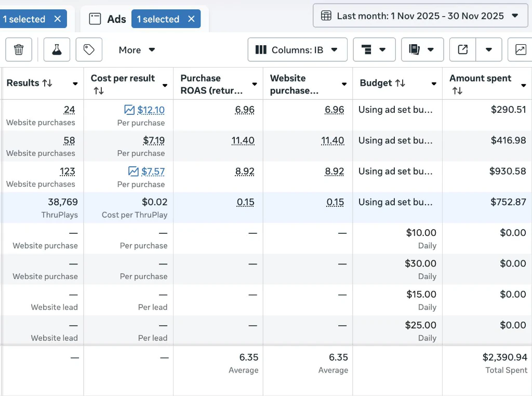This screenshot has height=396, width=532.
Task: Open export options dropdown arrow
Action: tap(488, 49)
